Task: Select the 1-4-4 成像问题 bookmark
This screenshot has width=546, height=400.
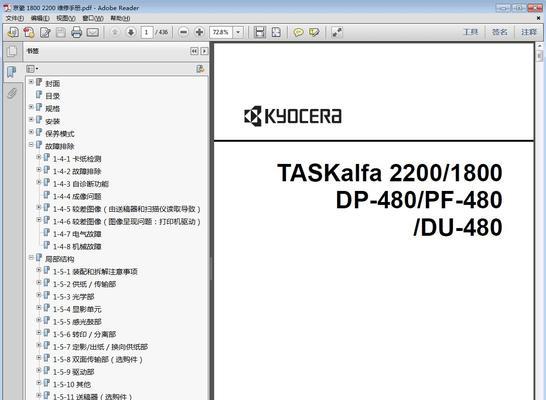Action: (77, 196)
